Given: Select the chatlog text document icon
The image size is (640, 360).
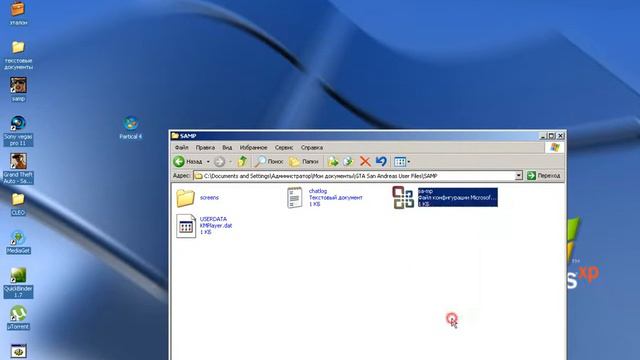Looking at the screenshot, I should (294, 198).
